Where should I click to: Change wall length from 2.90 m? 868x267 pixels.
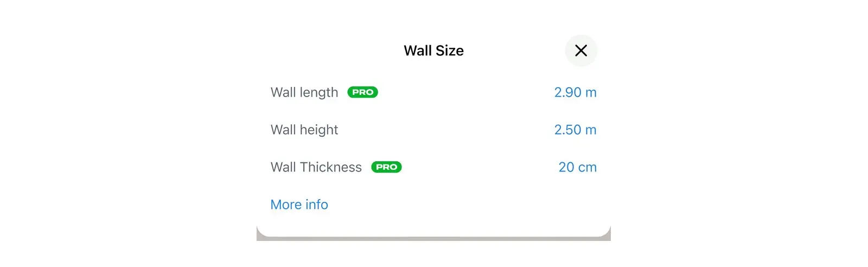[x=575, y=92]
